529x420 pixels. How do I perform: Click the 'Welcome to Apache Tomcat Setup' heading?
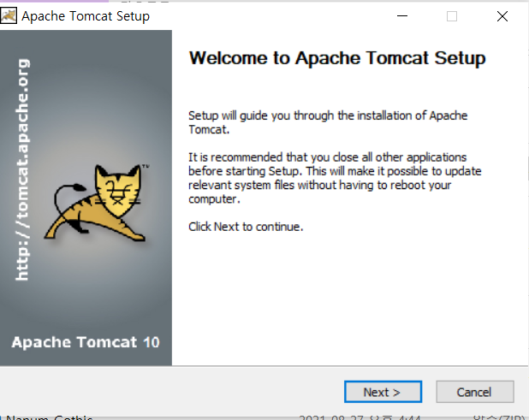[x=337, y=58]
